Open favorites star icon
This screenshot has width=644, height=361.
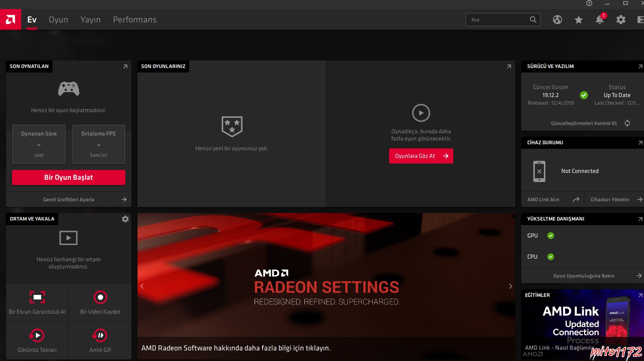[579, 20]
